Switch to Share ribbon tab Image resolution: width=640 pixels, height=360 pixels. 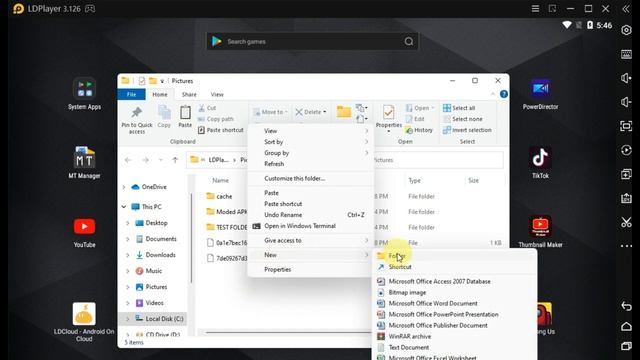tap(189, 94)
